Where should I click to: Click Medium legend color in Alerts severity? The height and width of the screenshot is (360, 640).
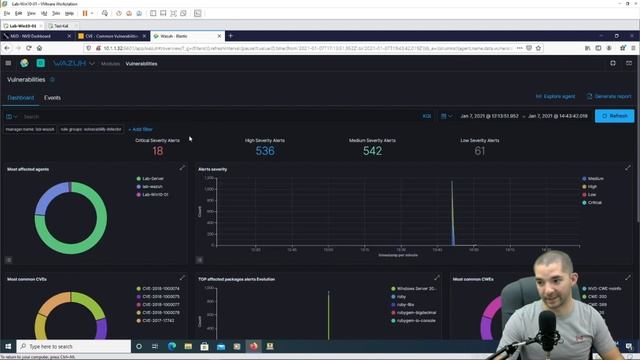(x=584, y=179)
